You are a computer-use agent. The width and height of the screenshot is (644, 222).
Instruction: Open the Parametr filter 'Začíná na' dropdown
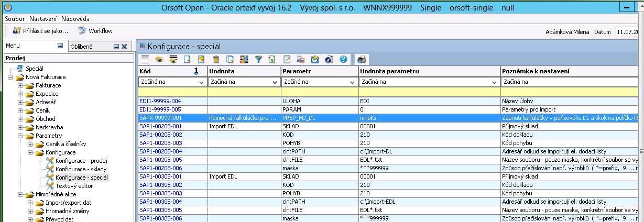[x=353, y=82]
